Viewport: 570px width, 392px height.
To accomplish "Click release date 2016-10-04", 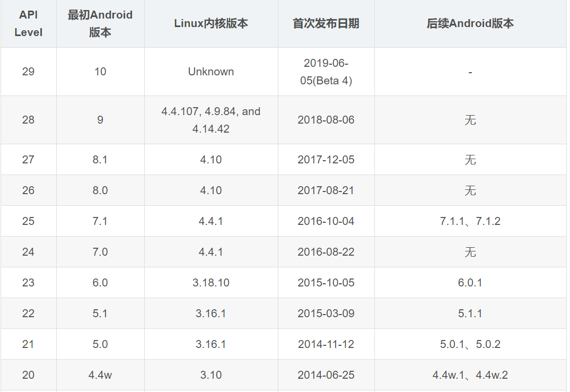I will coord(326,221).
